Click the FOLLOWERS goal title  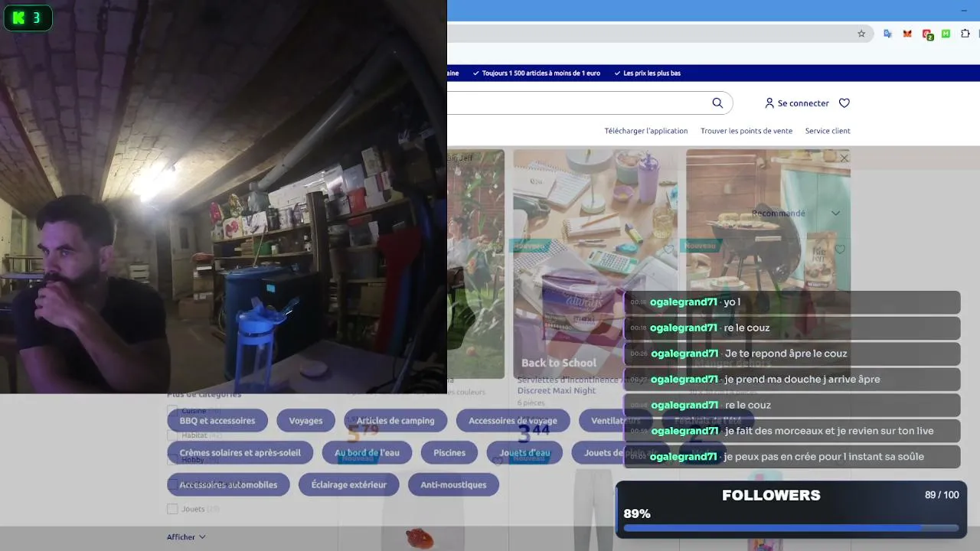pyautogui.click(x=771, y=495)
